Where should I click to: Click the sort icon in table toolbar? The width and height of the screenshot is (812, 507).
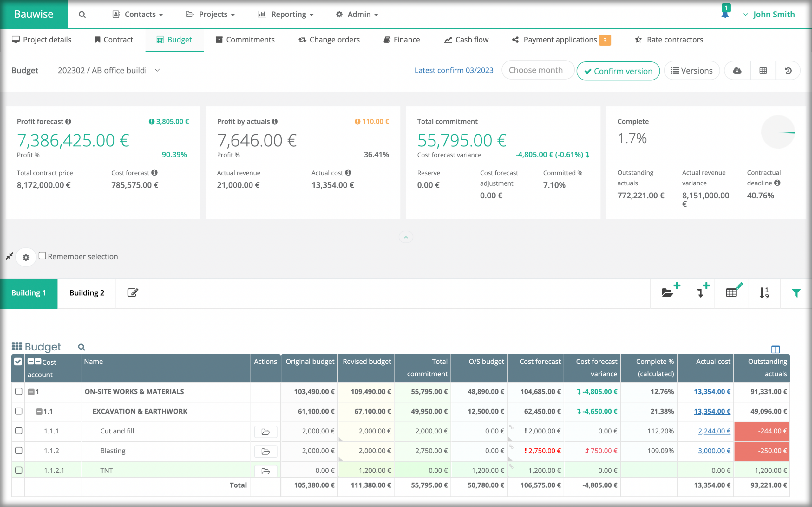[x=764, y=293]
